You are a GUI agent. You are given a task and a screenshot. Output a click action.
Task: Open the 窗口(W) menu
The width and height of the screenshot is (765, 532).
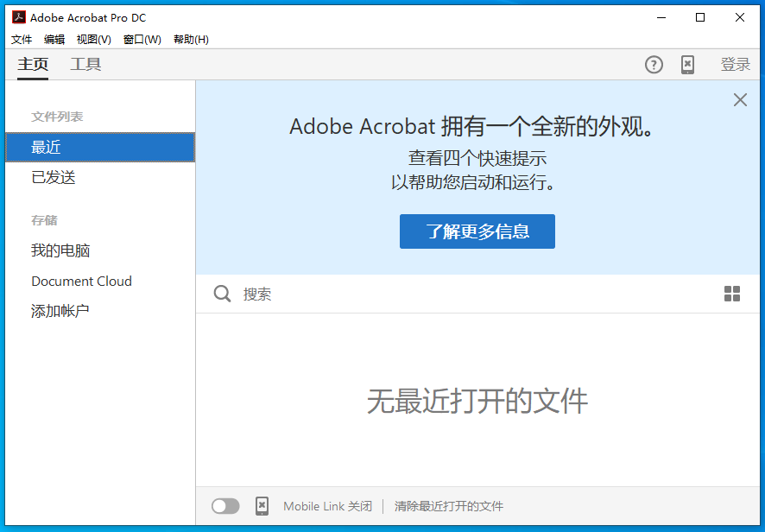[x=142, y=40]
